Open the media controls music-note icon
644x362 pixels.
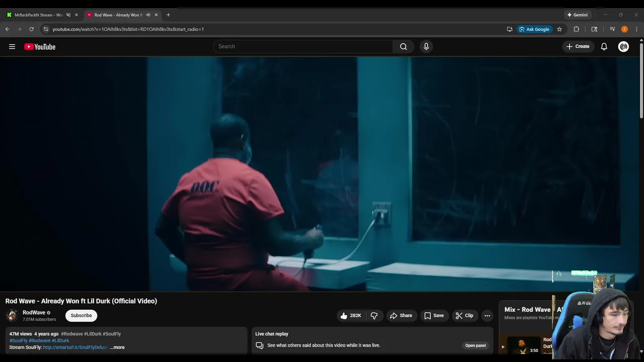coord(612,29)
